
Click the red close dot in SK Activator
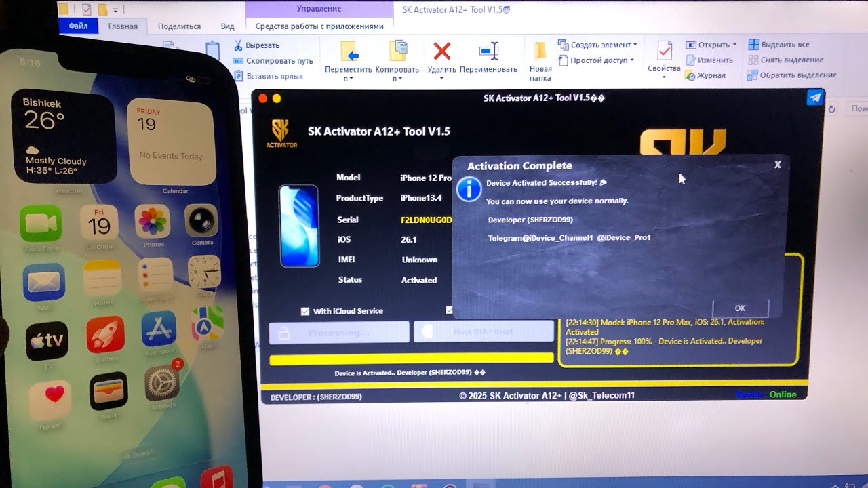pos(263,99)
